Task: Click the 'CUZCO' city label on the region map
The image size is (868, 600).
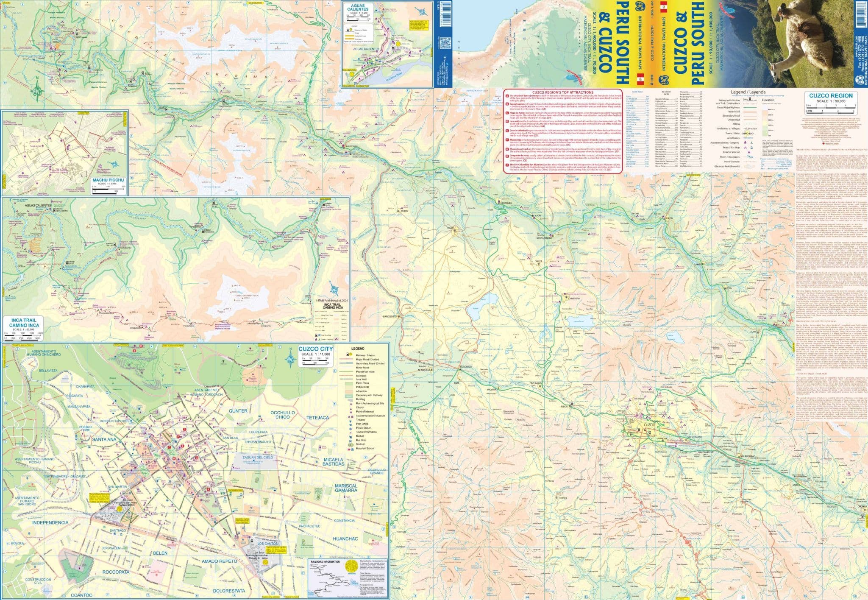Action: [x=649, y=424]
